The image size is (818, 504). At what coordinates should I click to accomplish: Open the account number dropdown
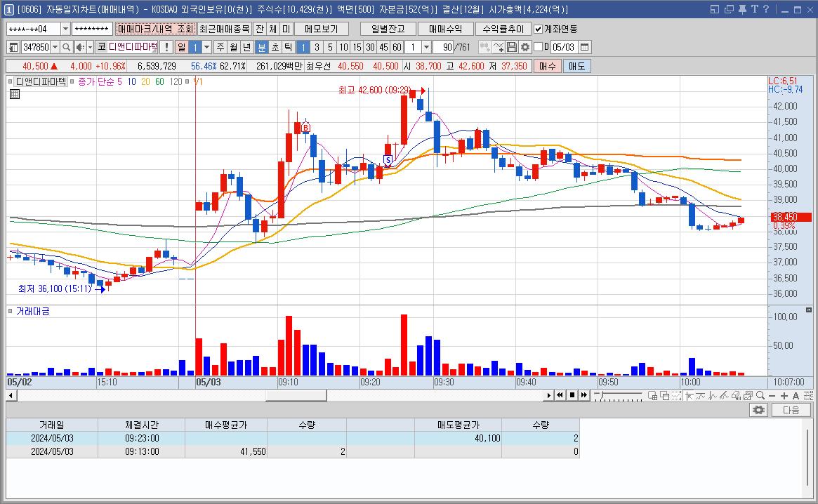pos(65,29)
